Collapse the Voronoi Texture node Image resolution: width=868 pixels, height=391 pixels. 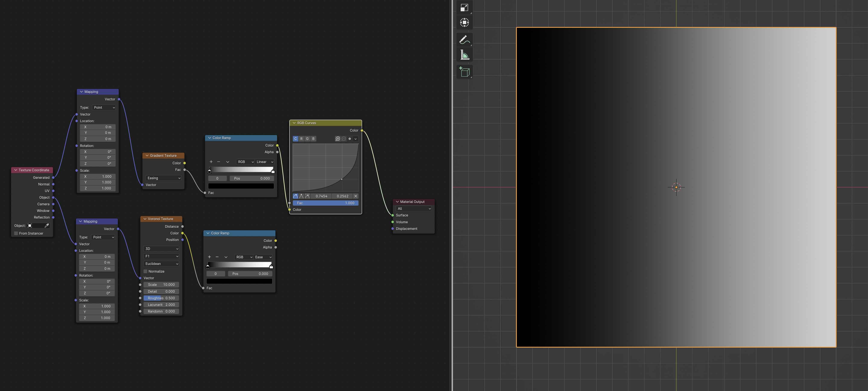145,219
